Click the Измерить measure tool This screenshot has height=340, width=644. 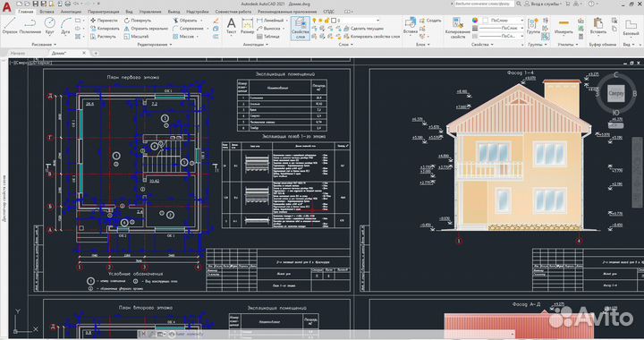563,26
